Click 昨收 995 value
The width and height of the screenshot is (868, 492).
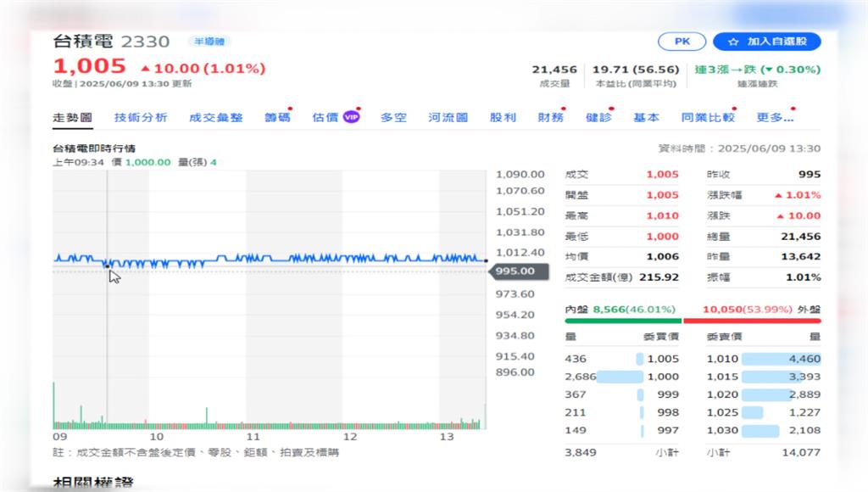click(x=810, y=174)
